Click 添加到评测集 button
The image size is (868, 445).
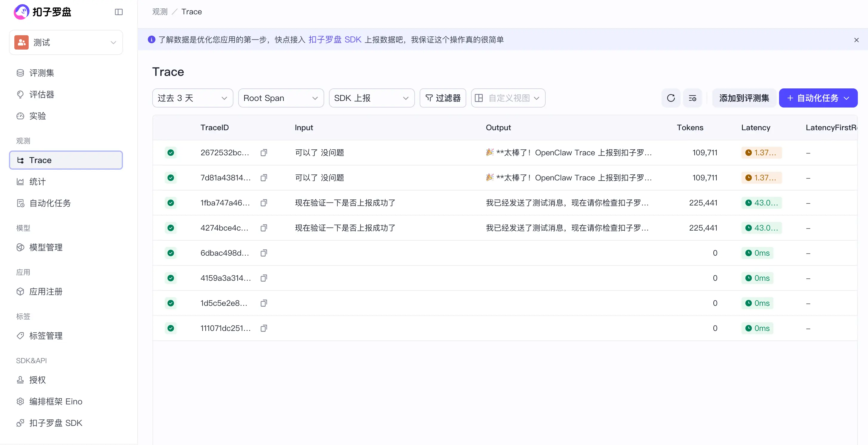(744, 98)
